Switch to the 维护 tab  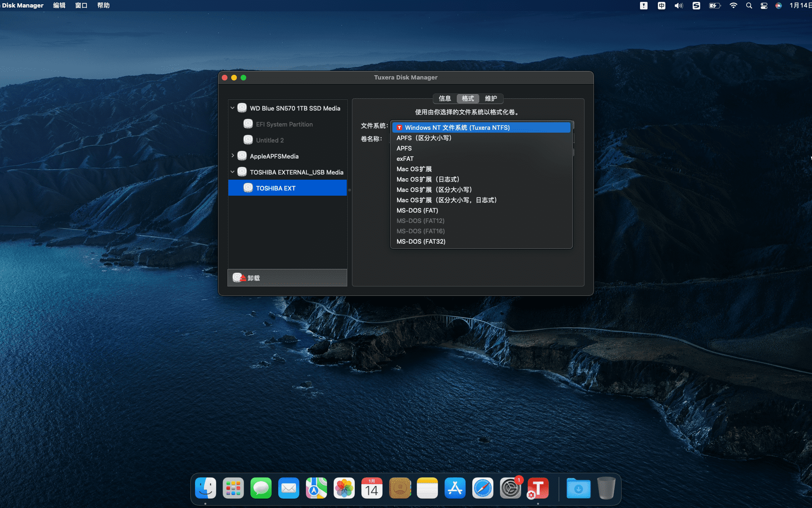491,98
